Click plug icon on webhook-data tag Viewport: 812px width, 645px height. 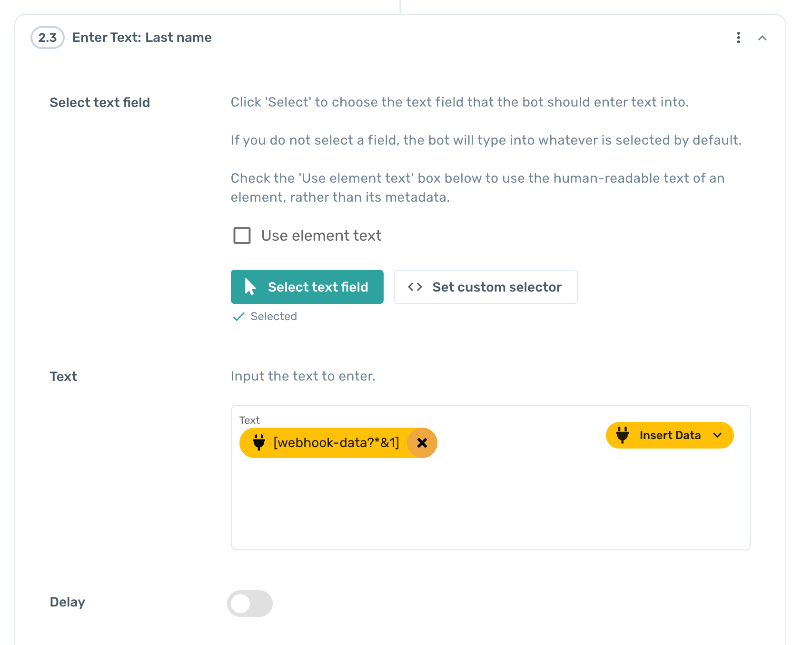click(259, 442)
